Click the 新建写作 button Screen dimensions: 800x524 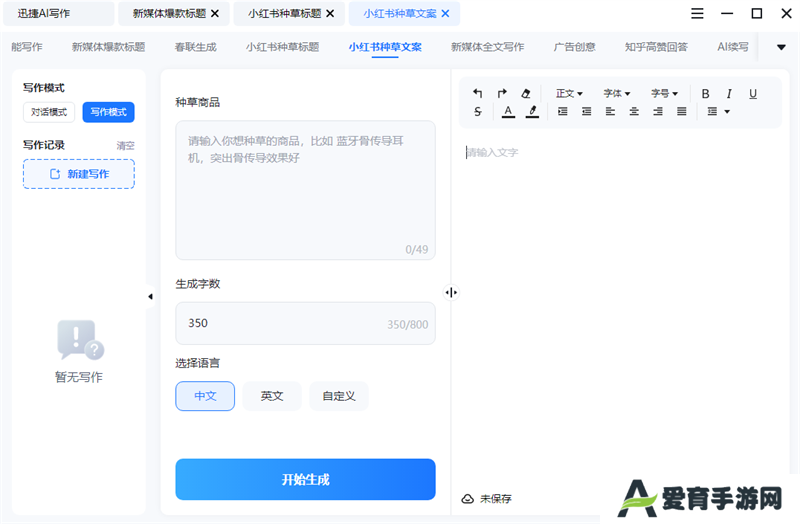click(x=79, y=174)
